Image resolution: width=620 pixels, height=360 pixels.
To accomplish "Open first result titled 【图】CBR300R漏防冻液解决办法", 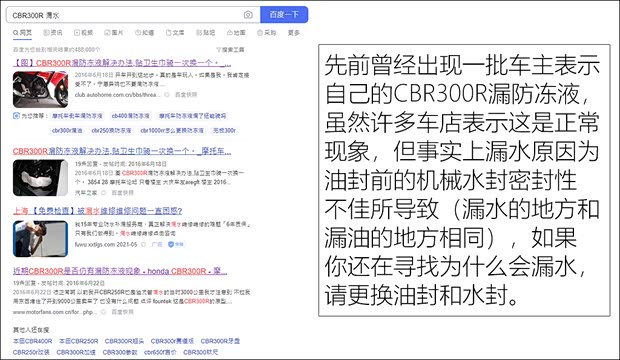I will click(122, 63).
